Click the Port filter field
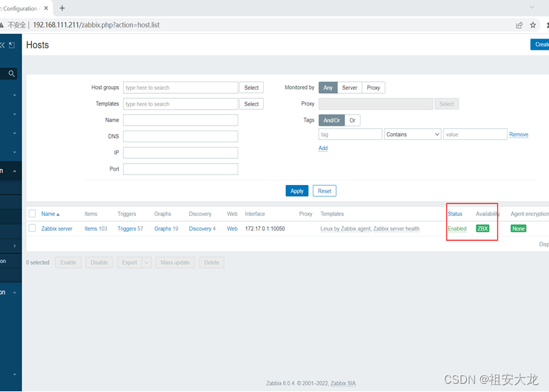Image resolution: width=549 pixels, height=392 pixels. [x=180, y=169]
